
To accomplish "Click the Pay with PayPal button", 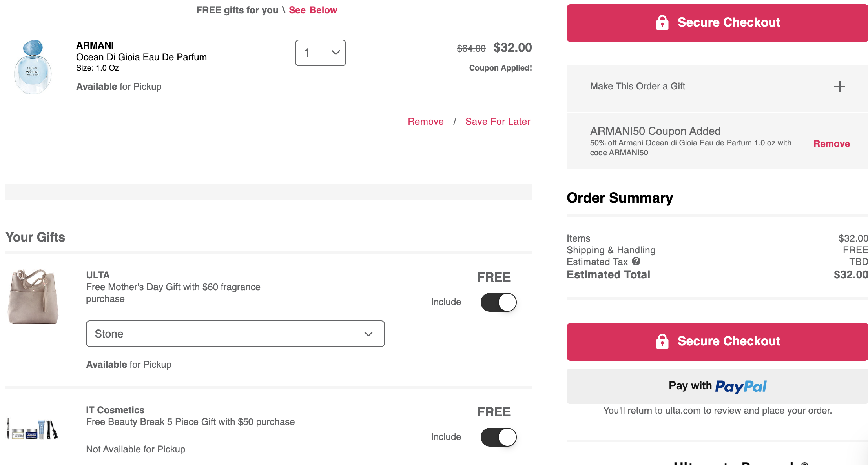I will point(717,386).
